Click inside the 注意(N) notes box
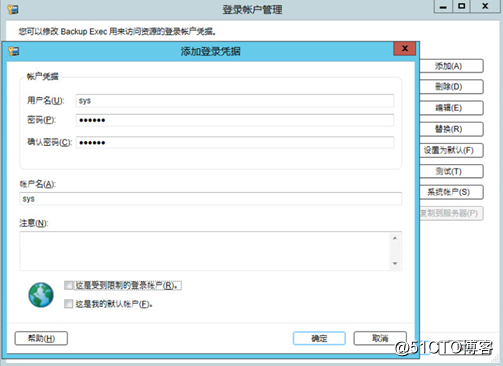This screenshot has width=503, height=366. (205, 251)
